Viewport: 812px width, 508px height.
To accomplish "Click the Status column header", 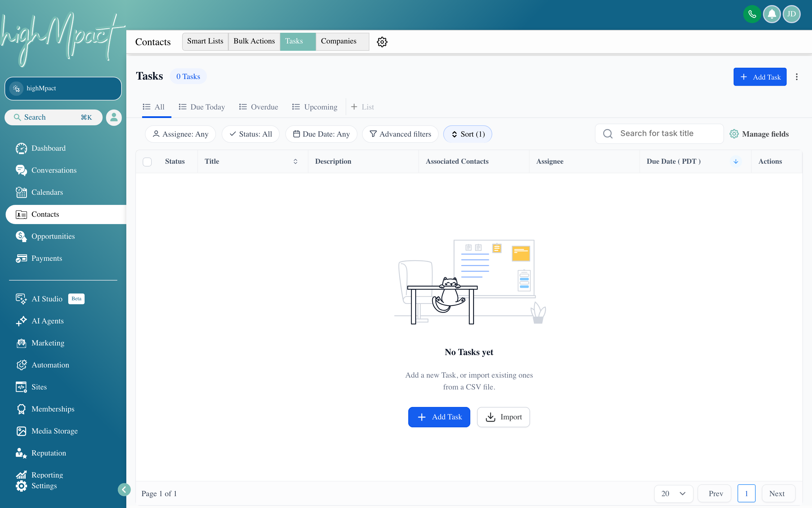I will point(175,162).
